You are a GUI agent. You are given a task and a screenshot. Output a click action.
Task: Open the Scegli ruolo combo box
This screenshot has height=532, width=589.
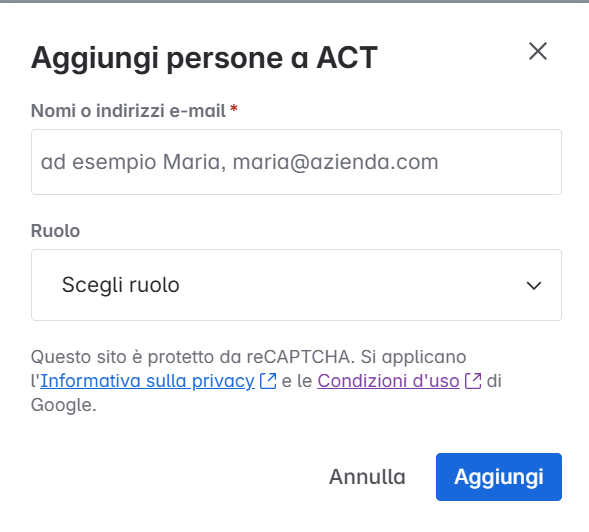pos(296,285)
